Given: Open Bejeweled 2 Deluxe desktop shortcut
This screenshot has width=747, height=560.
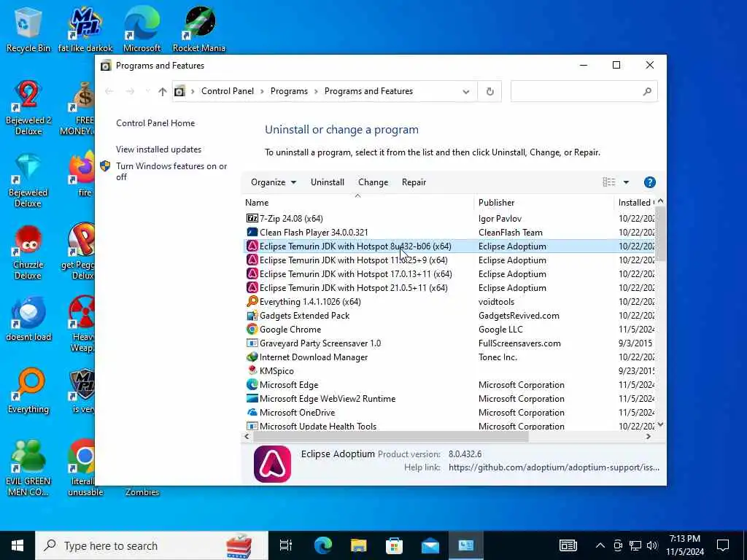Looking at the screenshot, I should tap(28, 108).
